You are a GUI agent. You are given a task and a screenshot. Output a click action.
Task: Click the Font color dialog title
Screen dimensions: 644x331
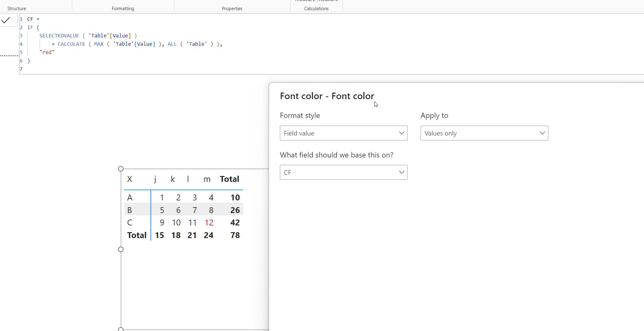(327, 96)
